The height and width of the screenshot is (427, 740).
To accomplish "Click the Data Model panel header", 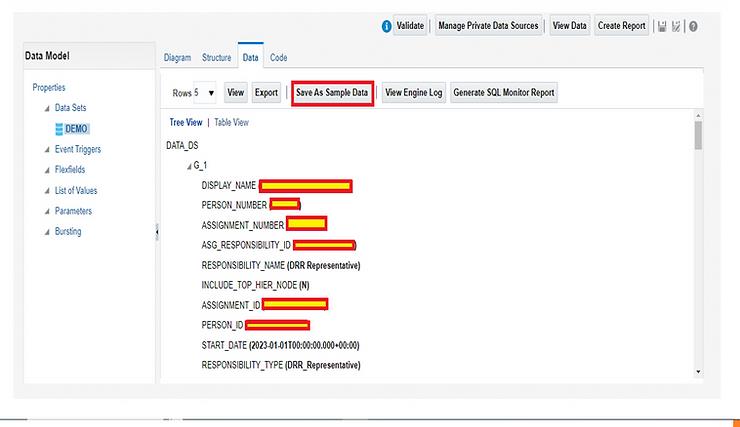I will tap(89, 56).
